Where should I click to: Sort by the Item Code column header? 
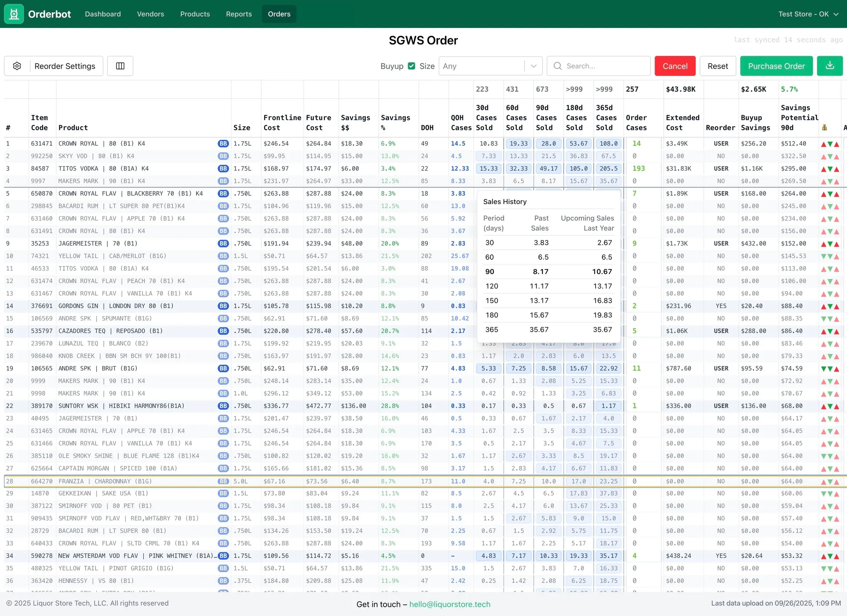click(40, 123)
